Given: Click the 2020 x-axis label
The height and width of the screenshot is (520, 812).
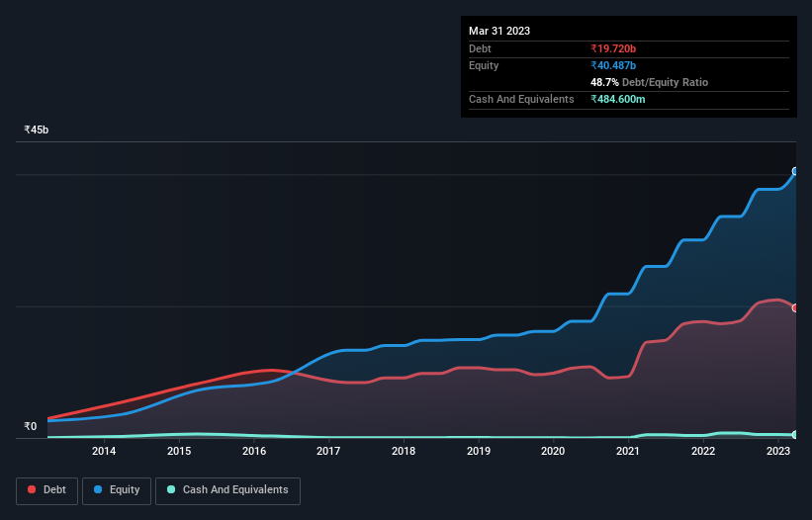Looking at the screenshot, I should pyautogui.click(x=553, y=451).
